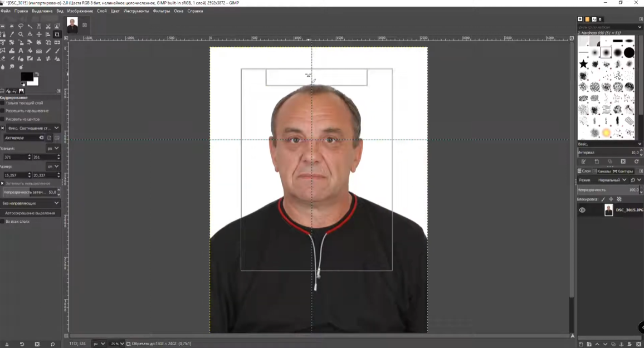Select the Blur/Sharpen drop tool

[2, 67]
